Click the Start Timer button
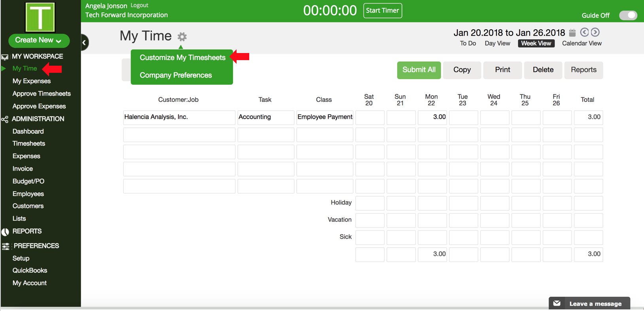The height and width of the screenshot is (311, 644). pos(382,11)
